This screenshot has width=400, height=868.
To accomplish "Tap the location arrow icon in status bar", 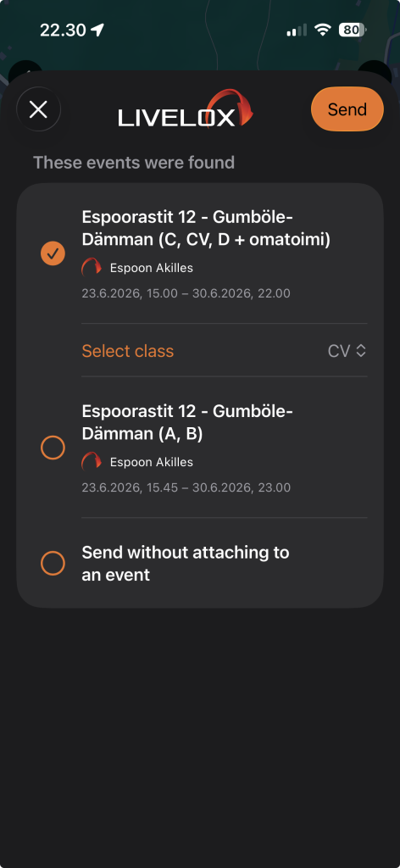I will point(97,30).
